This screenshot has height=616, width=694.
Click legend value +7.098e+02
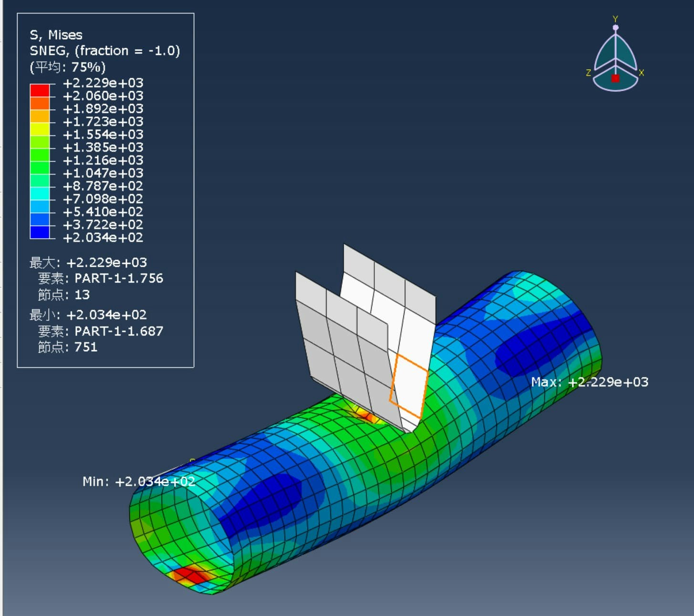(x=103, y=199)
